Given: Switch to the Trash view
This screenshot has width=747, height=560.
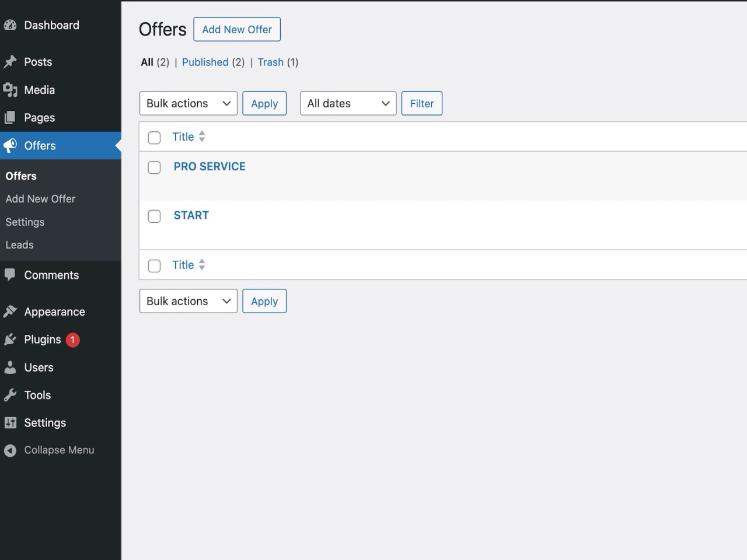Looking at the screenshot, I should 270,62.
